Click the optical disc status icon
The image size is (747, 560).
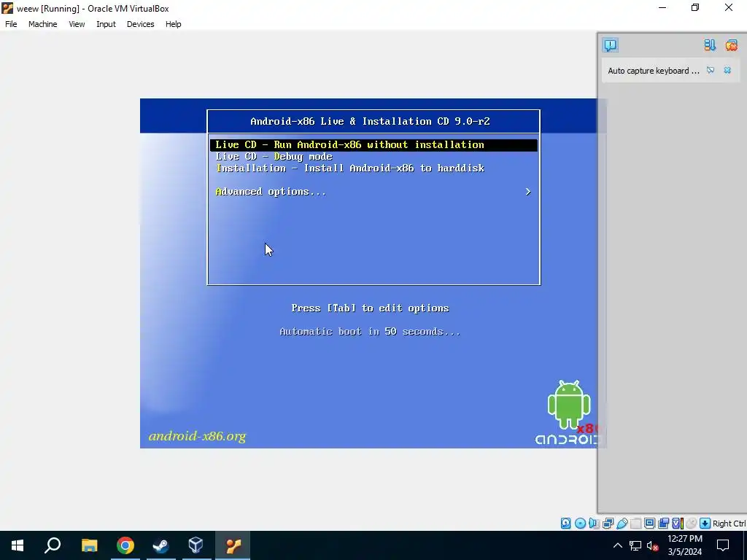(x=580, y=524)
